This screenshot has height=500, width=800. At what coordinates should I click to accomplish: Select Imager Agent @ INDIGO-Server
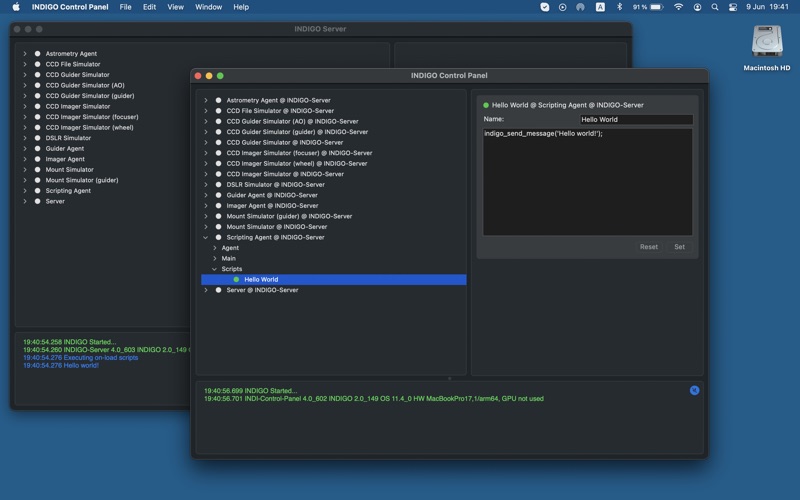coord(272,206)
